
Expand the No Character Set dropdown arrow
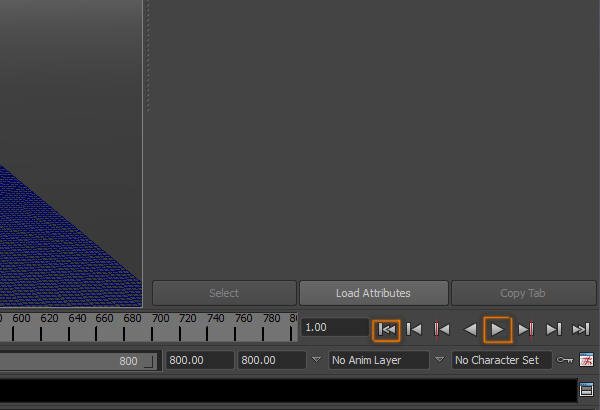[x=440, y=360]
